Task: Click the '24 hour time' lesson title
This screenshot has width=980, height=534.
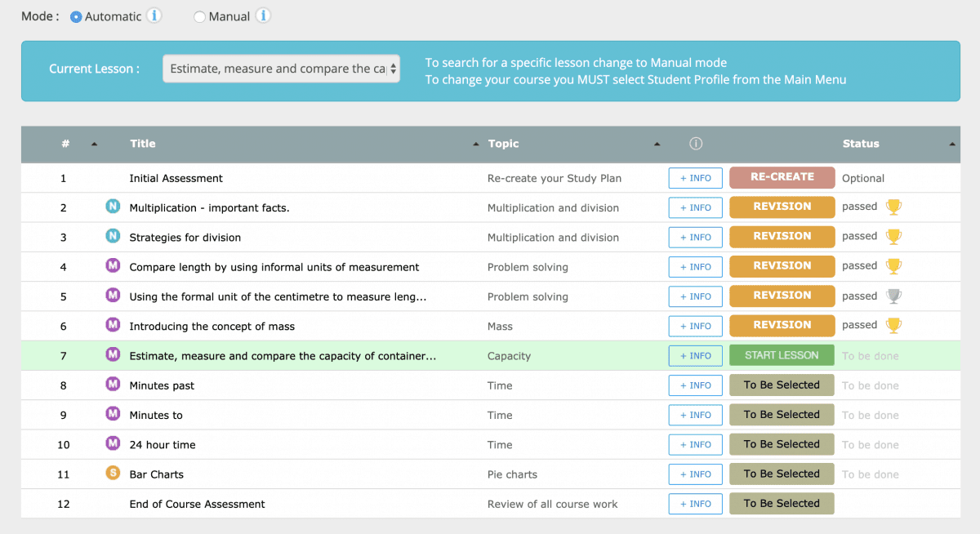Action: pos(162,445)
